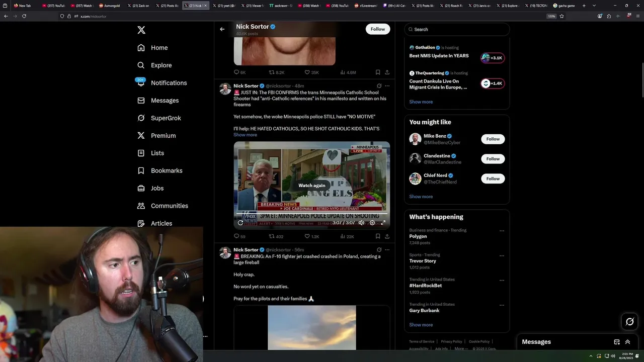
Task: Open SuperGrok in the sidebar
Action: [x=159, y=118]
